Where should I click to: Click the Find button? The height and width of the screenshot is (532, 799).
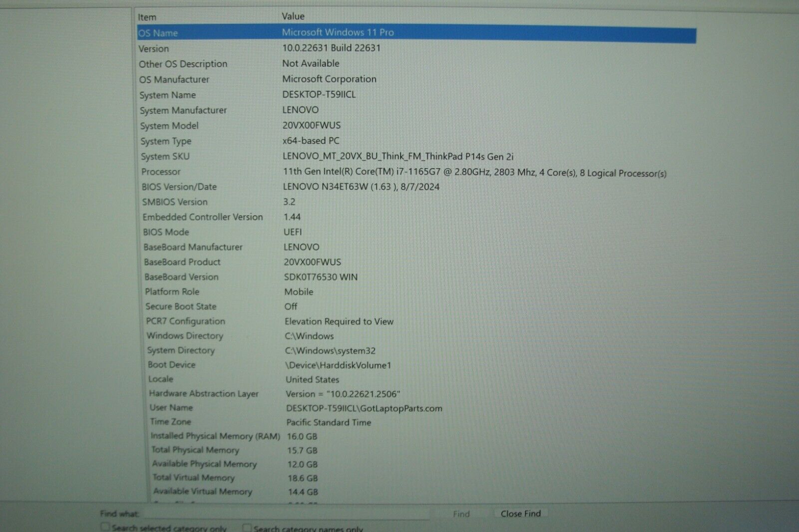pyautogui.click(x=461, y=514)
